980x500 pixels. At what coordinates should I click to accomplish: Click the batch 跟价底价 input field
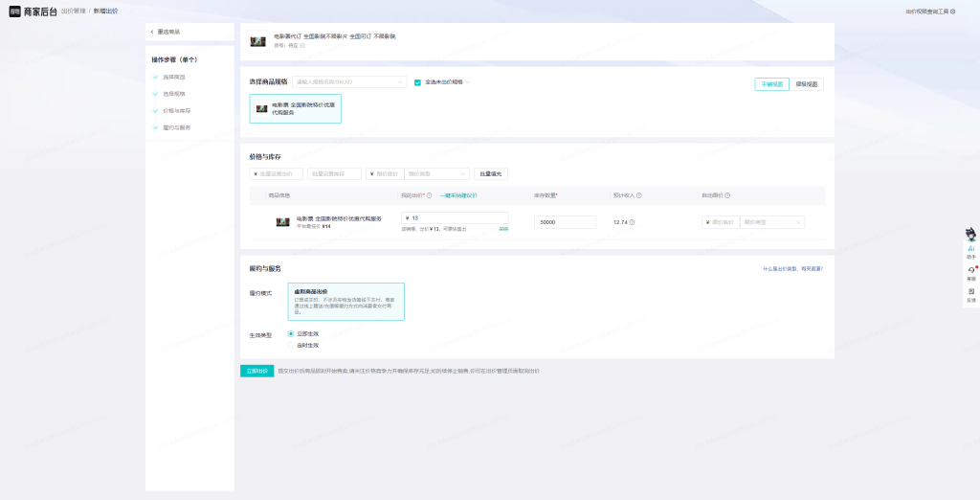[385, 174]
